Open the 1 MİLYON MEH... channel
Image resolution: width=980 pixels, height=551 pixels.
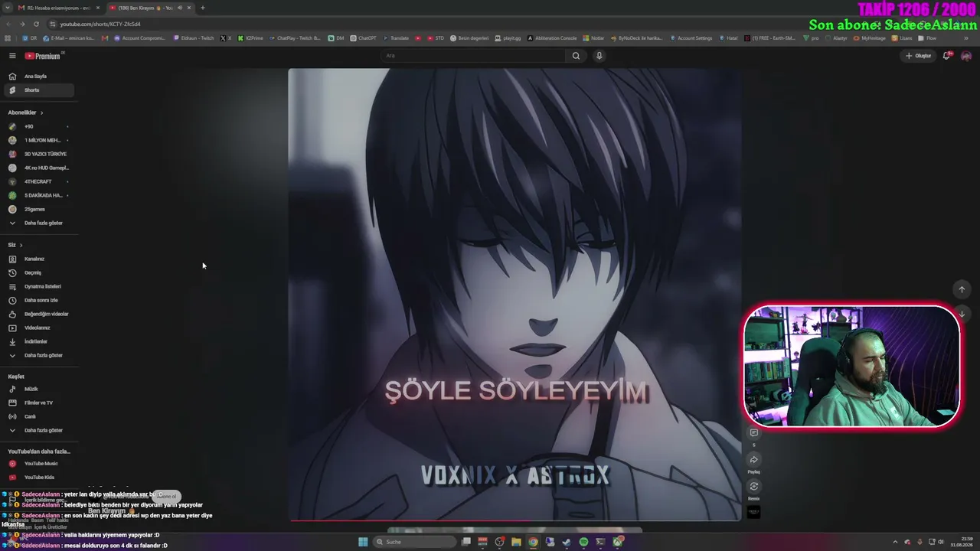(x=39, y=140)
